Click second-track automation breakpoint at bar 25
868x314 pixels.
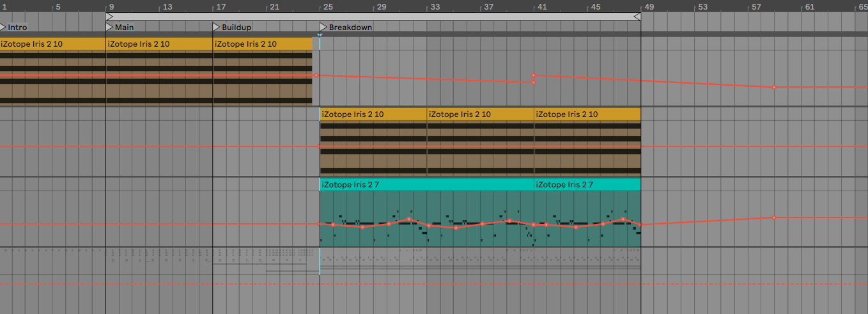(320, 146)
